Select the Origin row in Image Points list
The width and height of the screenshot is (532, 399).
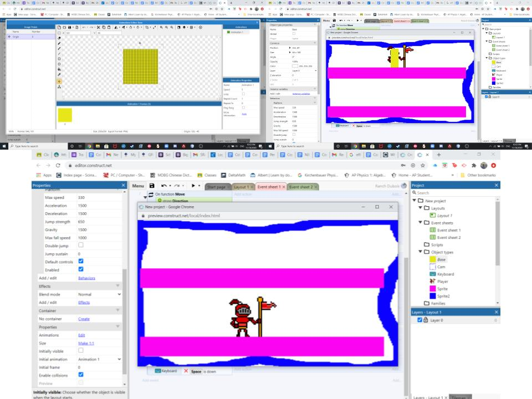[x=30, y=37]
